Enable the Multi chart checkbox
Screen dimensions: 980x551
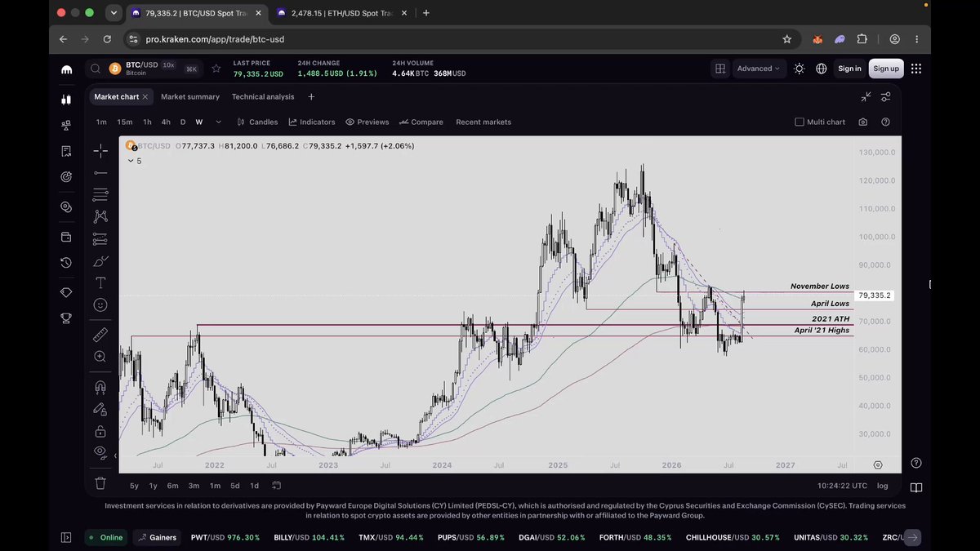pyautogui.click(x=800, y=122)
